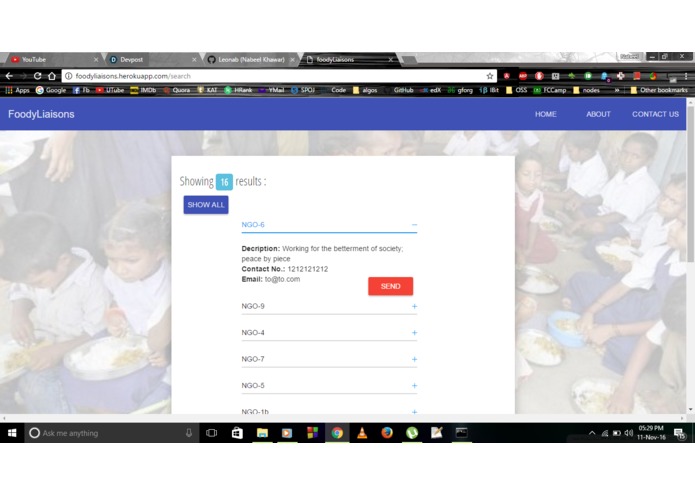Open the Fb bookmark
This screenshot has width=695, height=494.
(81, 90)
